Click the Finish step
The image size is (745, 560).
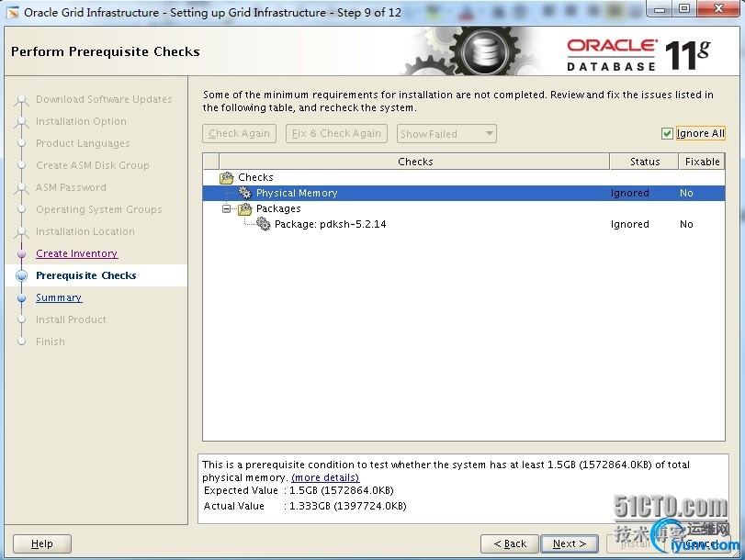coord(50,342)
